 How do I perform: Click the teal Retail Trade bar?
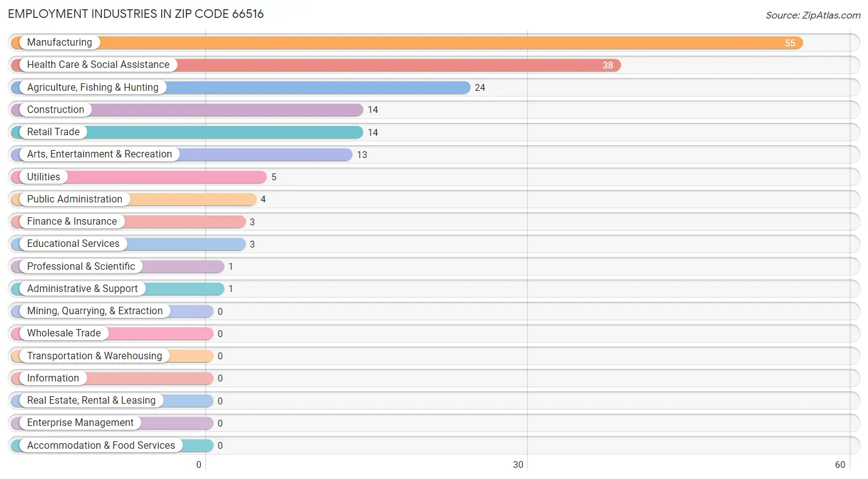(x=187, y=132)
